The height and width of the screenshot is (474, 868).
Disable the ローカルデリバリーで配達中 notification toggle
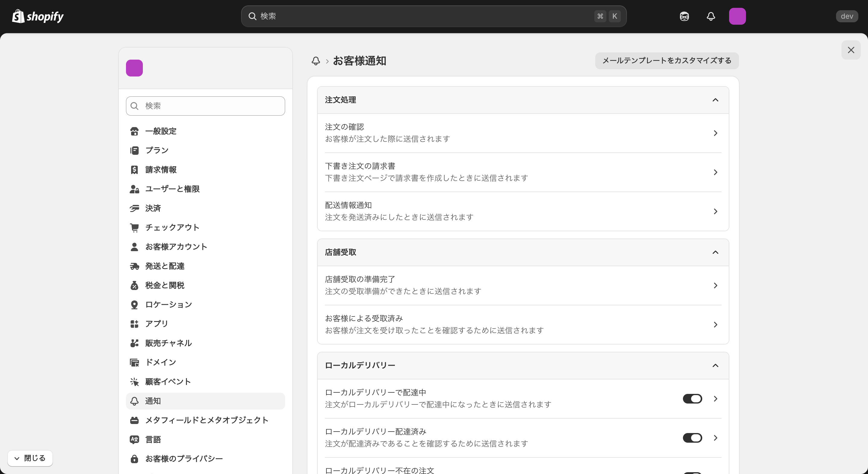point(692,399)
